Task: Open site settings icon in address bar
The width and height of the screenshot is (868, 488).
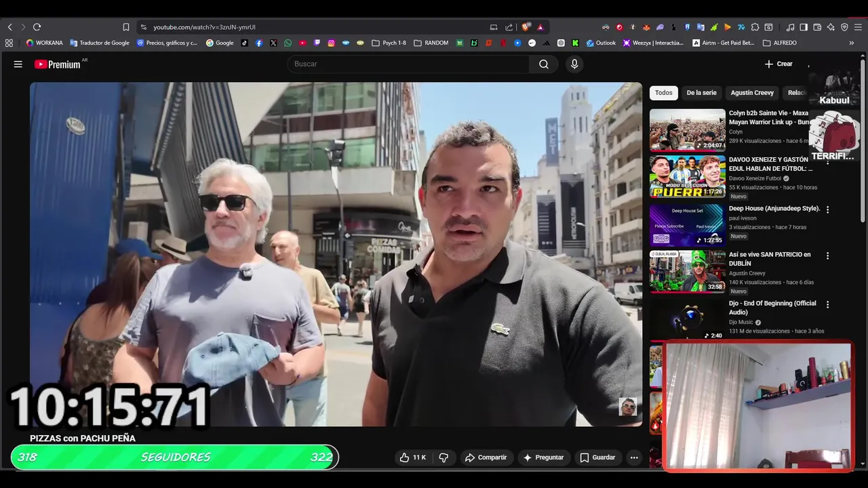Action: pos(143,27)
